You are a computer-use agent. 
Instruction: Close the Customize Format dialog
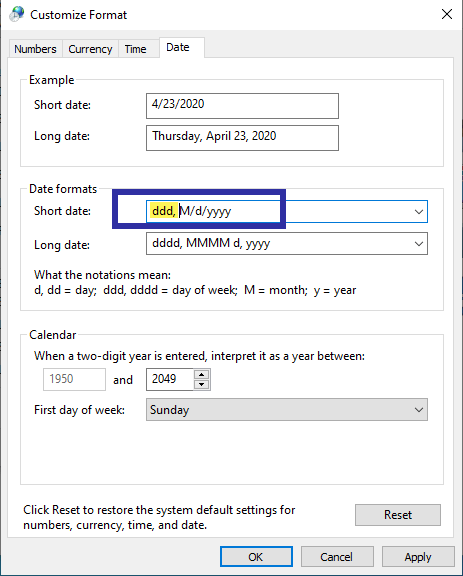446,14
